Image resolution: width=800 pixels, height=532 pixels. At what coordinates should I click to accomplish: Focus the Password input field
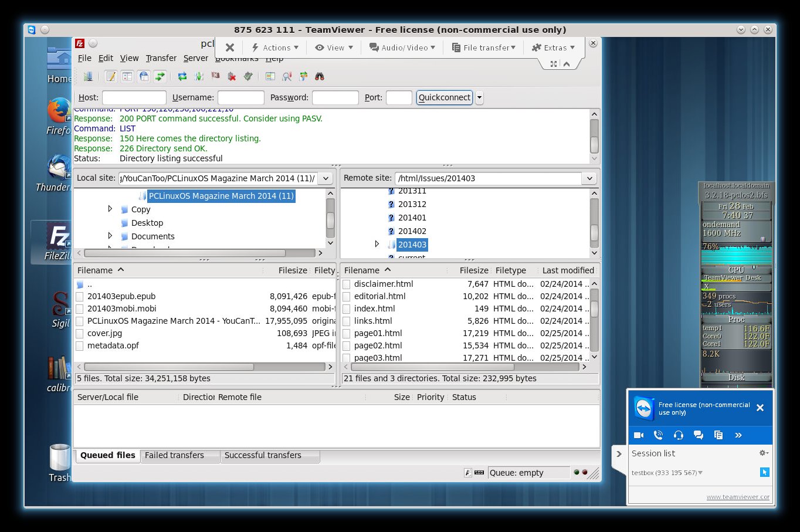(335, 98)
